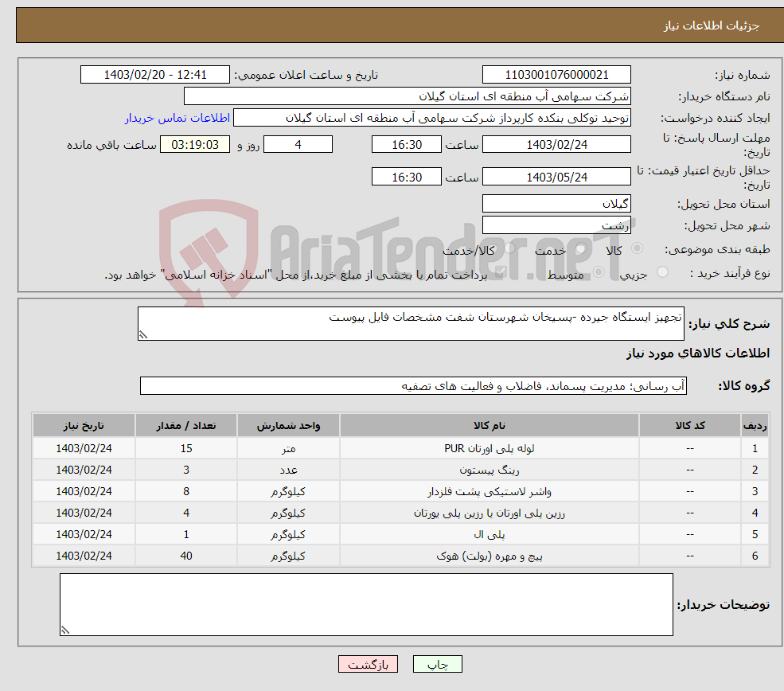
Task: Click the price validity time 16:30 field
Action: (x=407, y=177)
